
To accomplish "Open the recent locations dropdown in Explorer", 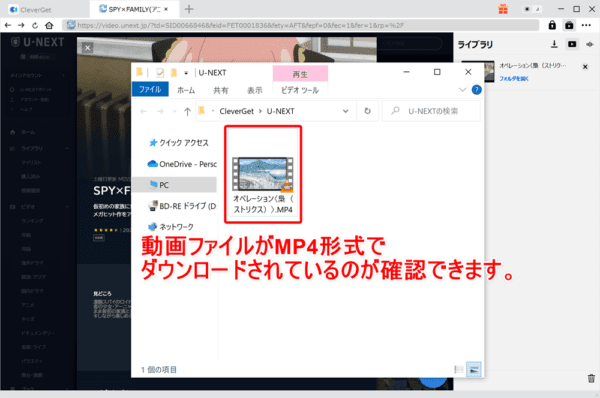I will tap(174, 111).
